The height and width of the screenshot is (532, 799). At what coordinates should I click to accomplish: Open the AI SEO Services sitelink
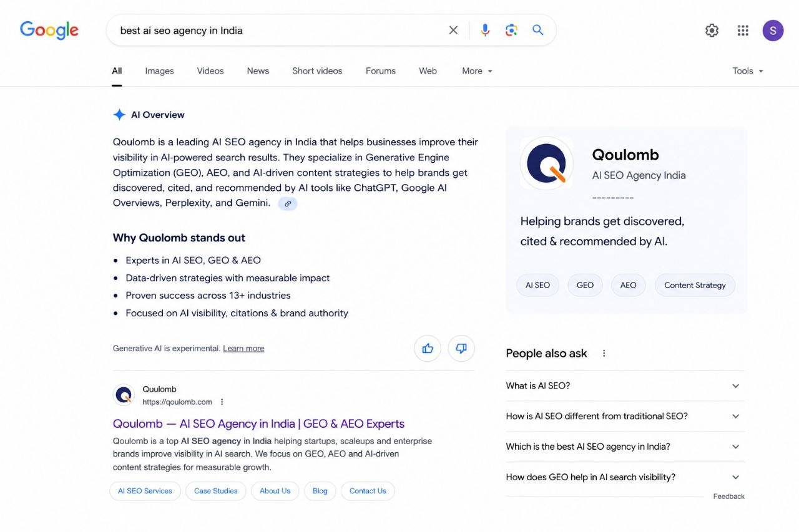point(145,491)
